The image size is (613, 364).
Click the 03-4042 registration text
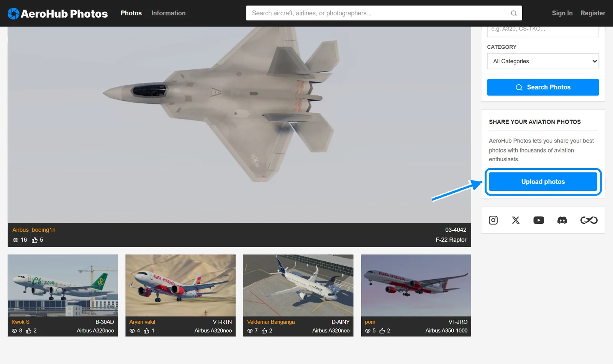tap(456, 230)
